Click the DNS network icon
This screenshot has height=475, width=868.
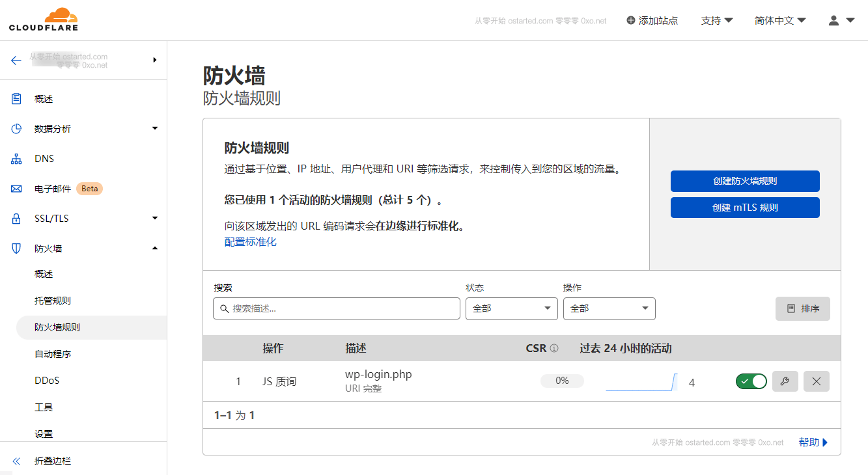tap(17, 159)
